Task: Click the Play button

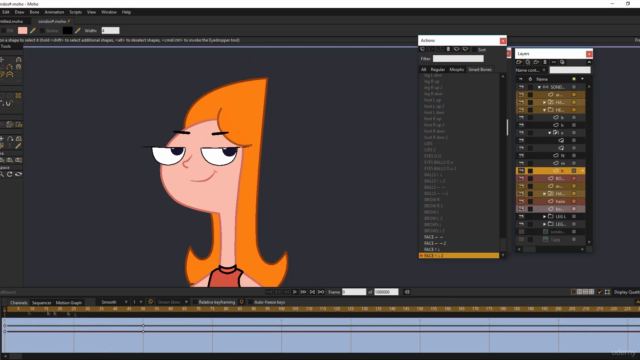Action: pos(295,292)
